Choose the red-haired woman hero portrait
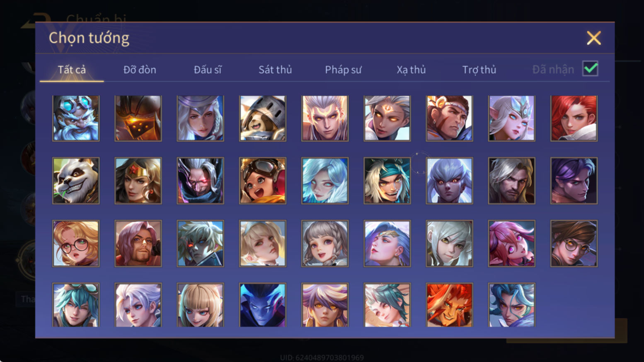Viewport: 644px width, 362px height. tap(574, 118)
